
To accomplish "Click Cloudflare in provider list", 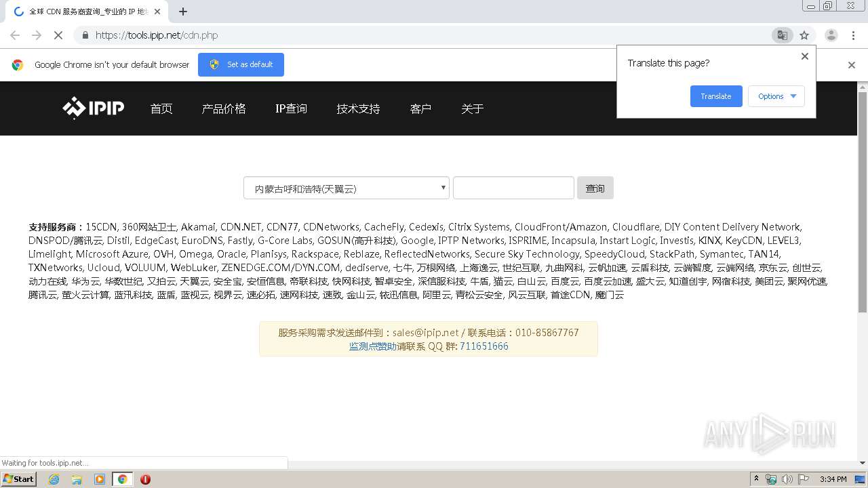I will [x=635, y=227].
